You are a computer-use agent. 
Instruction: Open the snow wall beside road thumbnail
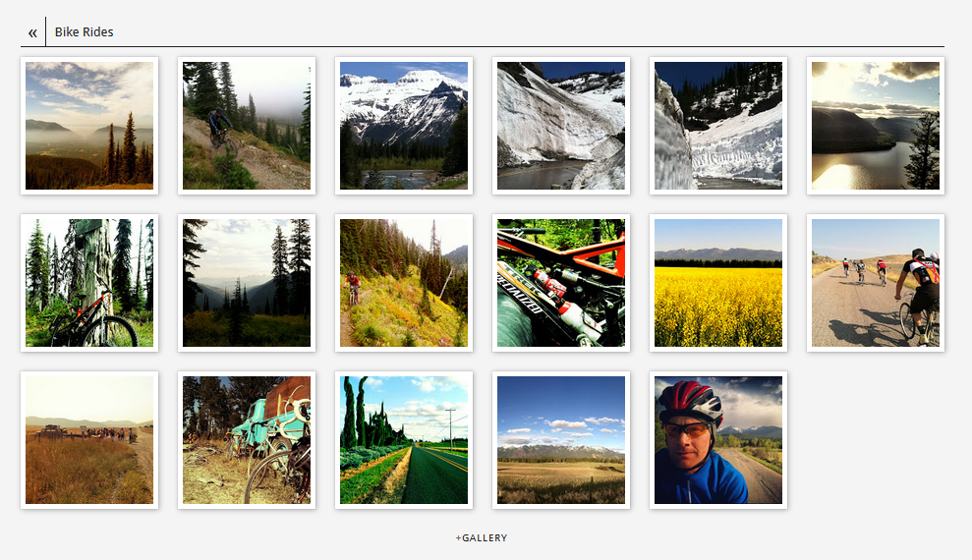pyautogui.click(x=561, y=126)
